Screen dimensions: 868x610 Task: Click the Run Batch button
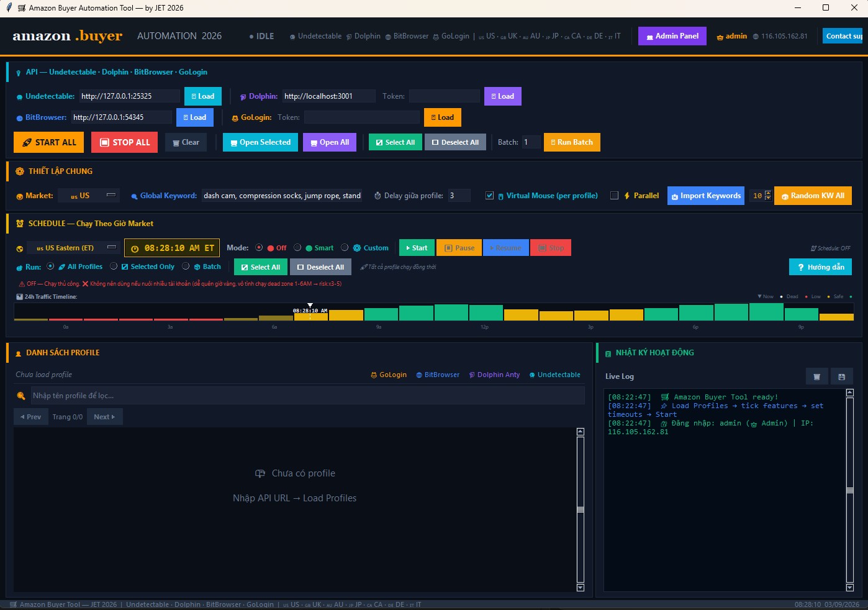pyautogui.click(x=572, y=142)
